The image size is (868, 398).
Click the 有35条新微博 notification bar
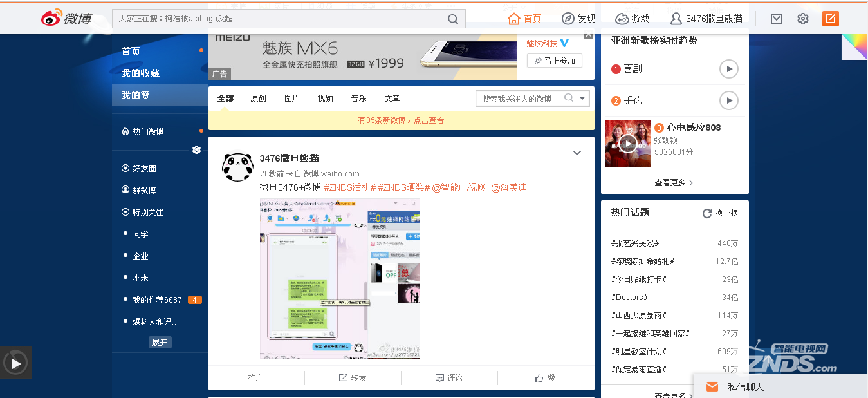pos(401,120)
